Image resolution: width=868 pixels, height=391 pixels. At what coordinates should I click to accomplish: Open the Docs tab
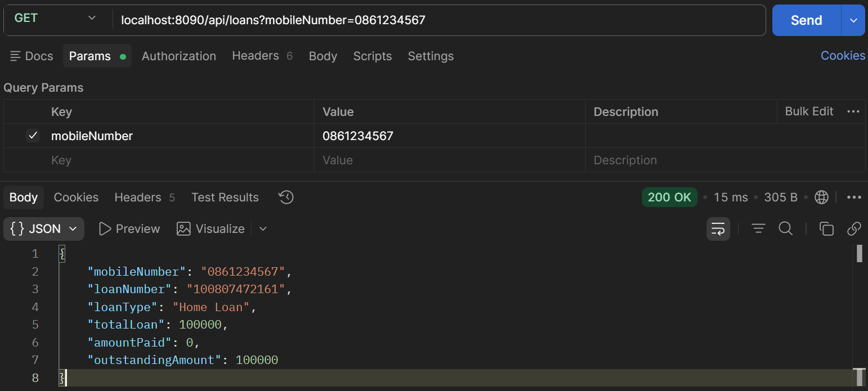tap(32, 56)
